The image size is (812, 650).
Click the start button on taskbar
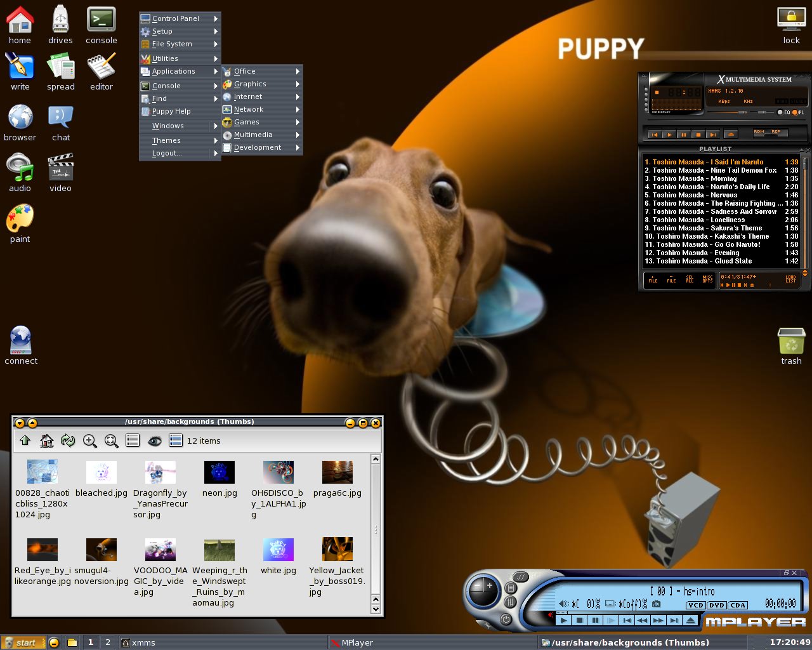coord(23,642)
